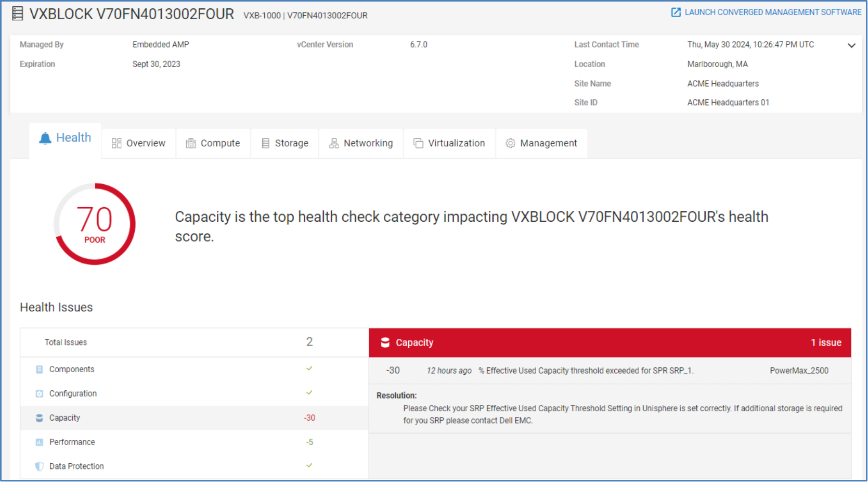Click the Compute tab icon
This screenshot has width=868, height=482.
point(191,143)
